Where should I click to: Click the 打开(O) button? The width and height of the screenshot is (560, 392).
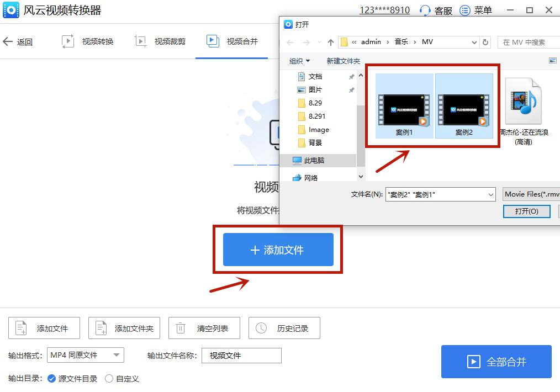(x=526, y=211)
